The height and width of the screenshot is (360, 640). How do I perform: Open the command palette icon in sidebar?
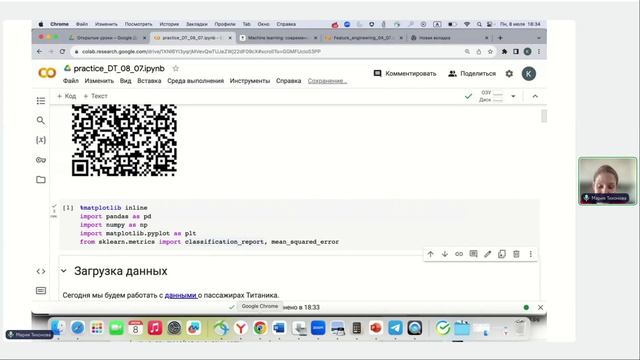(x=41, y=291)
